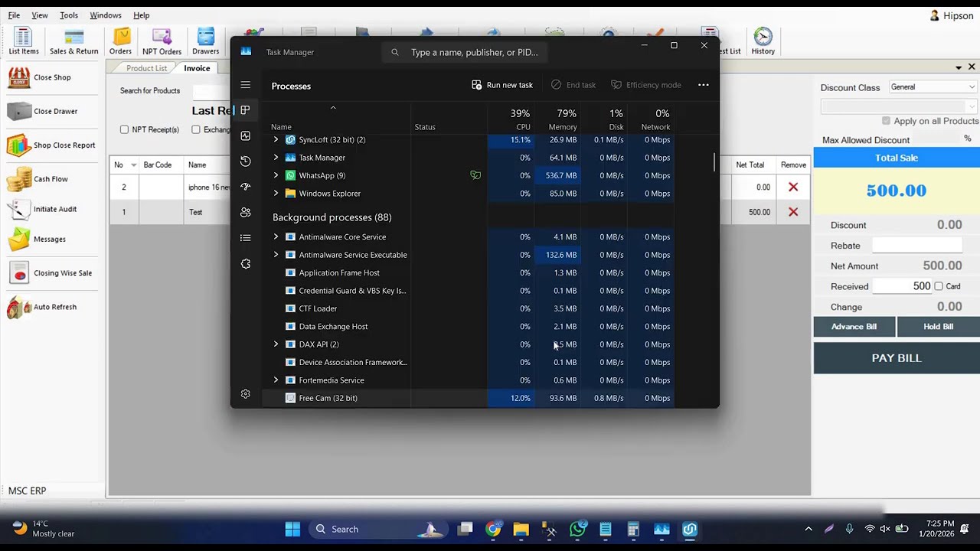Screen dimensions: 980x551
Task: Toggle the Card payment checkbox
Action: 939,286
